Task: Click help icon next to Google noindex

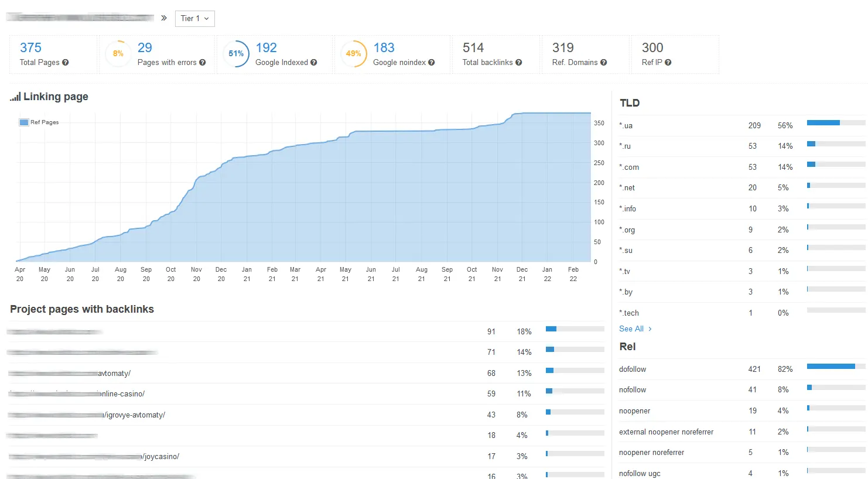Action: (432, 63)
